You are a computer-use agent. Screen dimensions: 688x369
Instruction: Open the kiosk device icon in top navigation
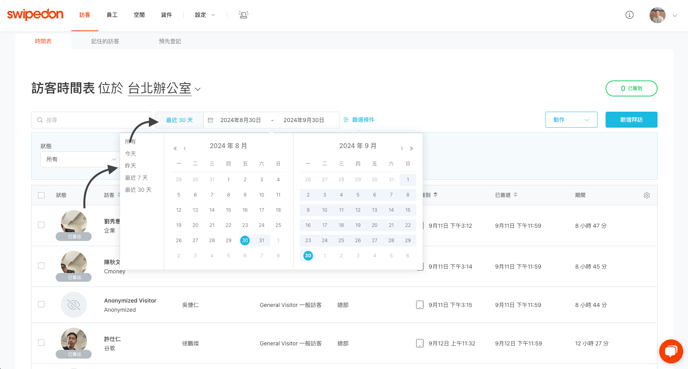click(243, 15)
